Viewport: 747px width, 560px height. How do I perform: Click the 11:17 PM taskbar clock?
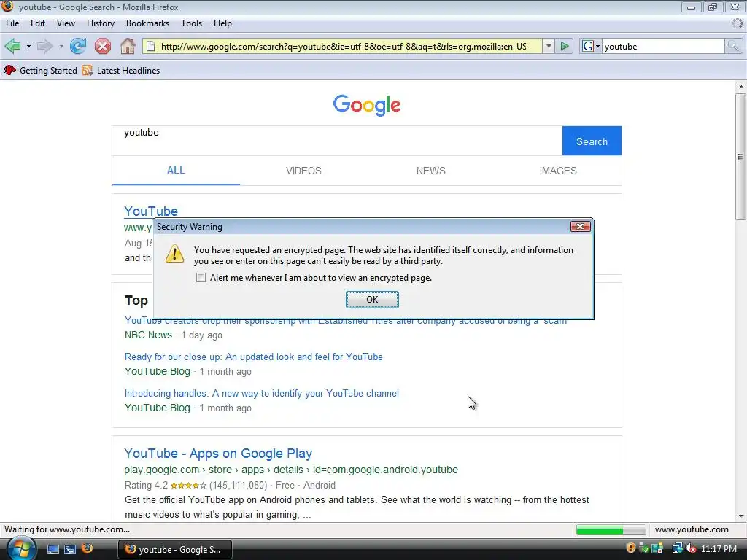point(719,548)
